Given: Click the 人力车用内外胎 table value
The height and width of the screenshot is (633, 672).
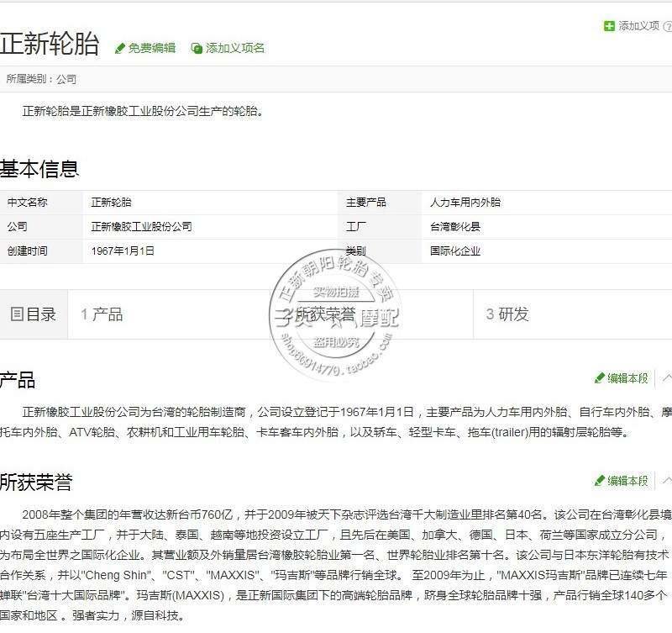Looking at the screenshot, I should pyautogui.click(x=465, y=203).
